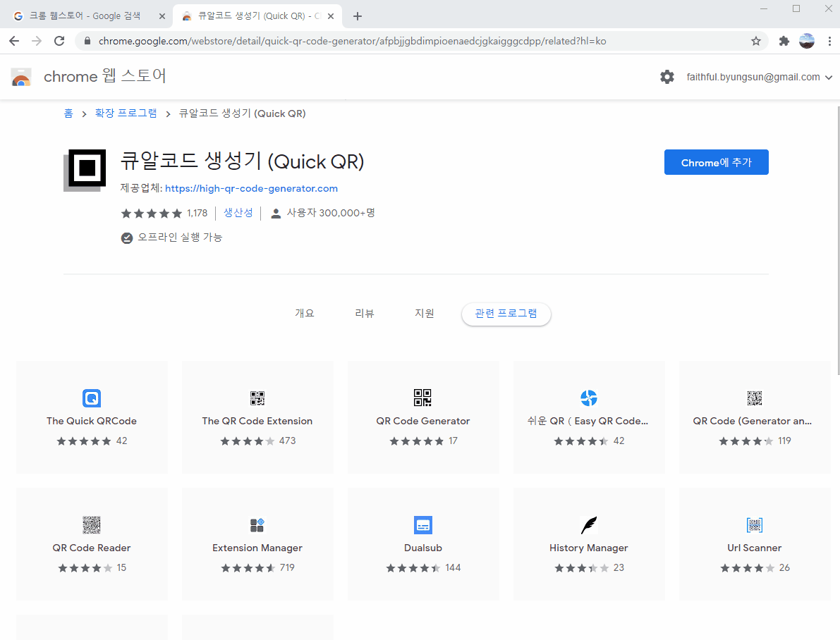Click the browser forward arrow
Image resolution: width=840 pixels, height=640 pixels.
coord(37,42)
